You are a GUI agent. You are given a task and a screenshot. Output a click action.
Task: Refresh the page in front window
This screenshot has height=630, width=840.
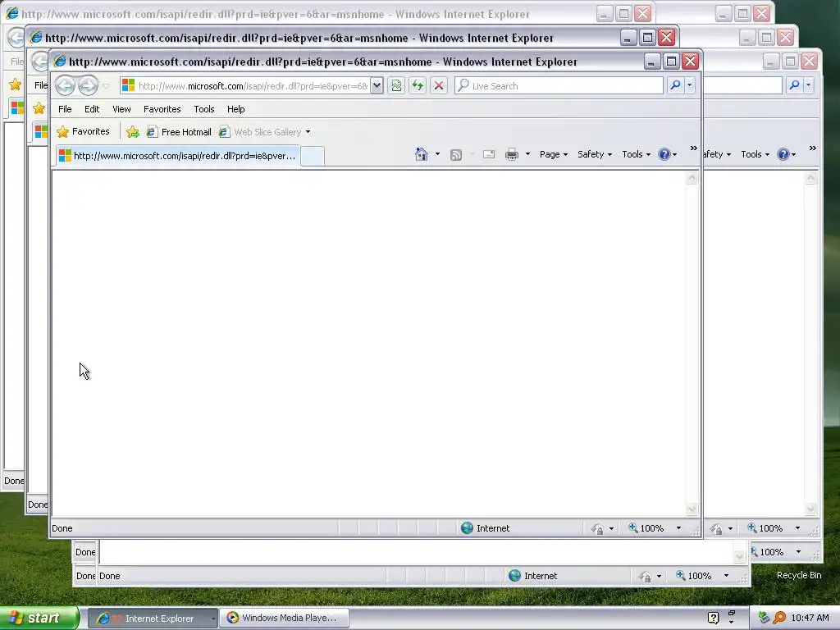(418, 85)
